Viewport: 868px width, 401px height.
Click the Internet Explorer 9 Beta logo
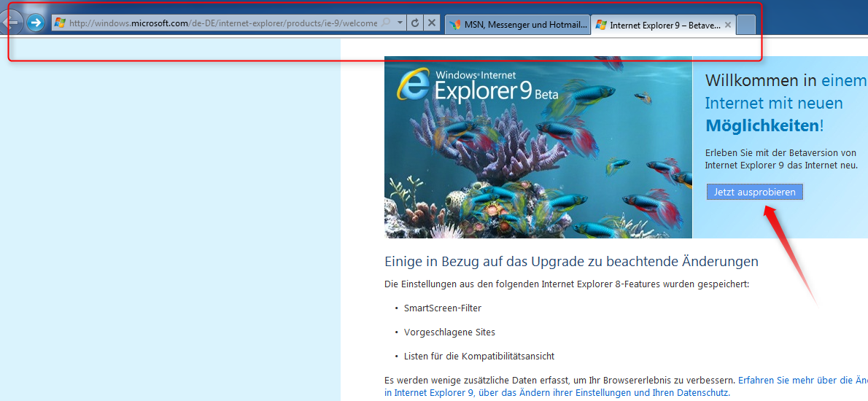(x=477, y=86)
